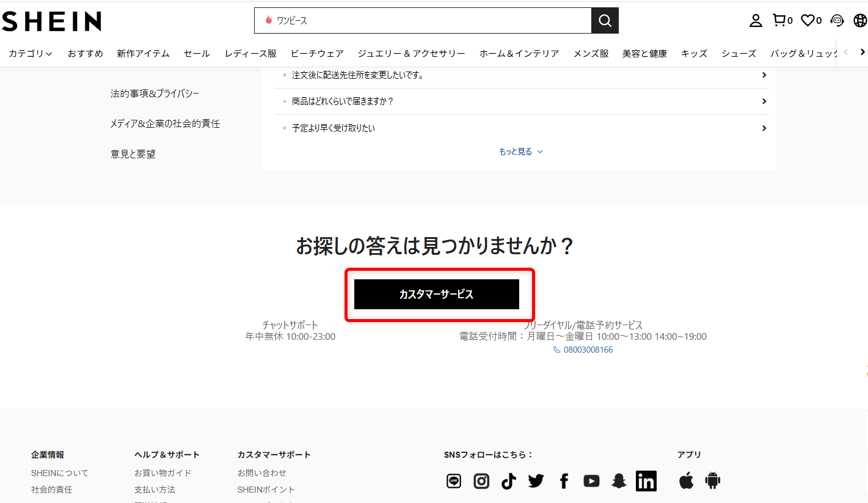
Task: Click the customer support headset icon
Action: tap(837, 21)
